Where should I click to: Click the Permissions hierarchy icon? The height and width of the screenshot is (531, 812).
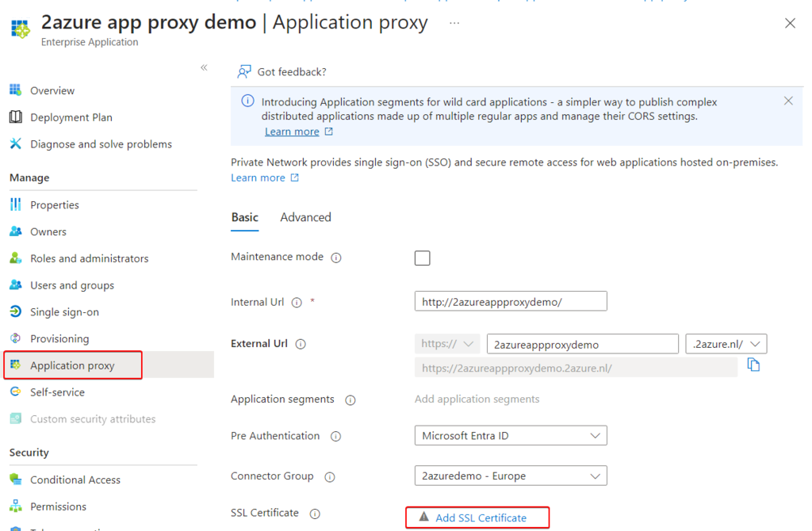coord(16,506)
